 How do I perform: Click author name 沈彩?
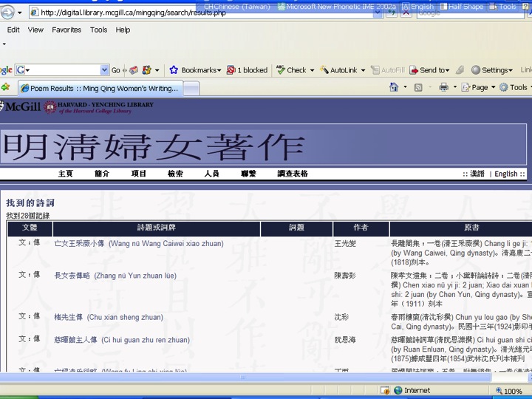click(341, 317)
